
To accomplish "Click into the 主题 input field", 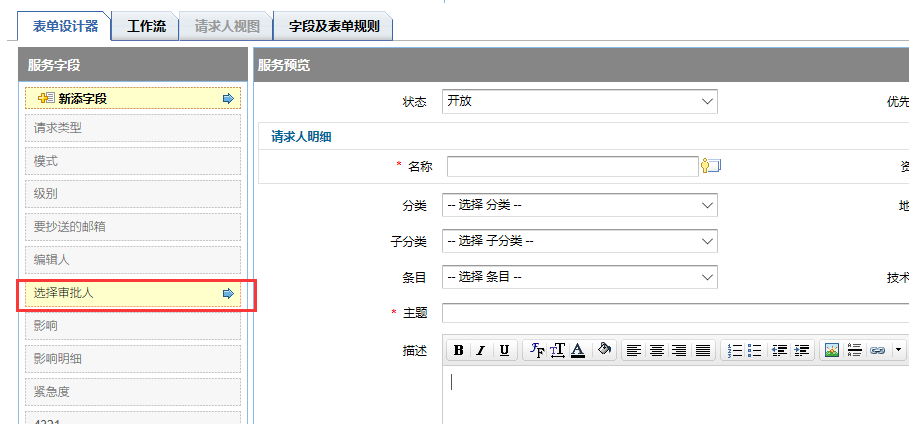I will [x=675, y=313].
